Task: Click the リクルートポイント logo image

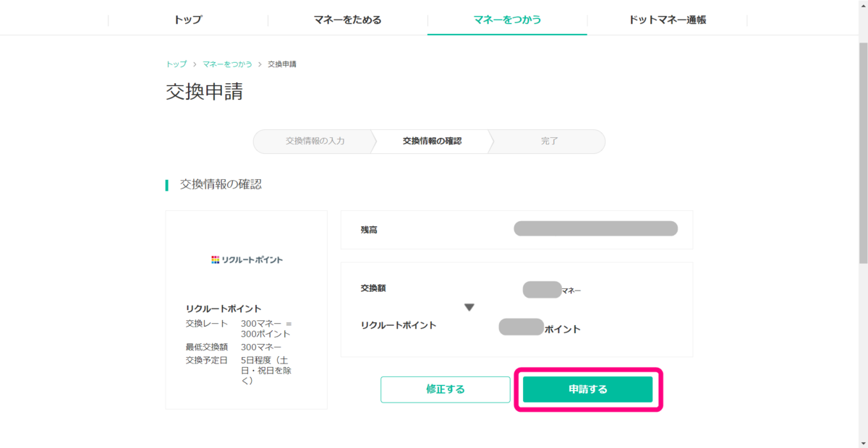Action: 247,259
